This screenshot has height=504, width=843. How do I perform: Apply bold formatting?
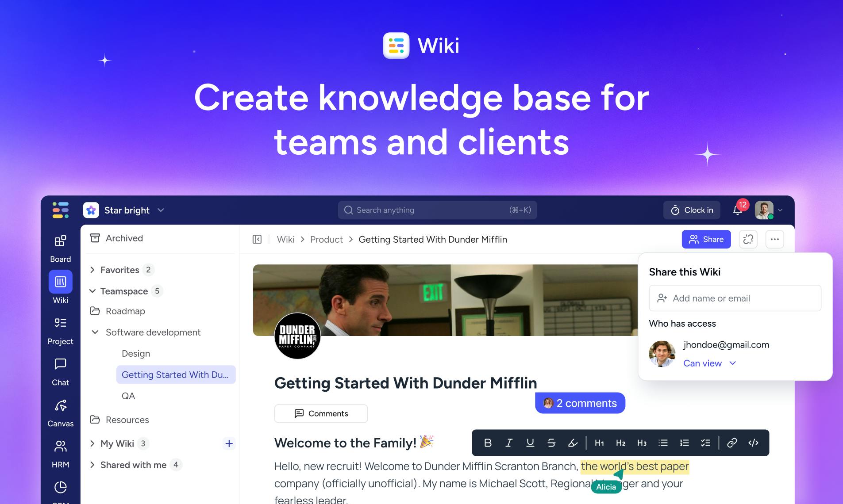point(488,443)
